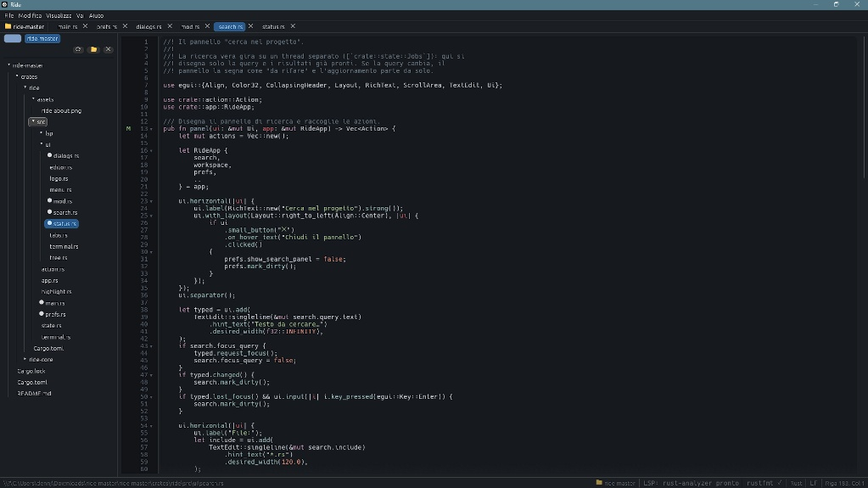The width and height of the screenshot is (868, 488).
Task: Close the prefs.rs tab
Action: tap(125, 26)
